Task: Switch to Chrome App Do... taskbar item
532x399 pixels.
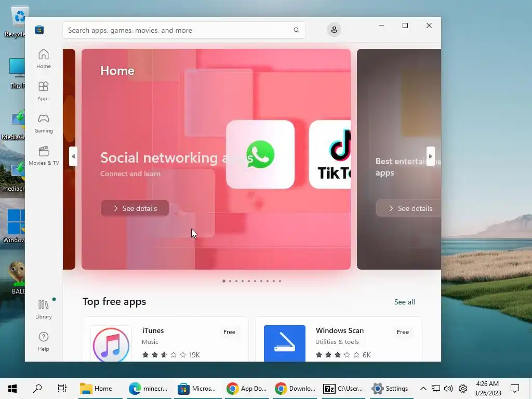Action: click(x=246, y=389)
